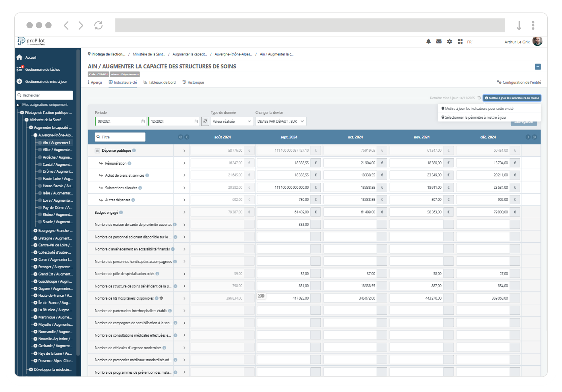The image size is (562, 392).
Task: Click the history icon beside last update date
Action: point(479,98)
